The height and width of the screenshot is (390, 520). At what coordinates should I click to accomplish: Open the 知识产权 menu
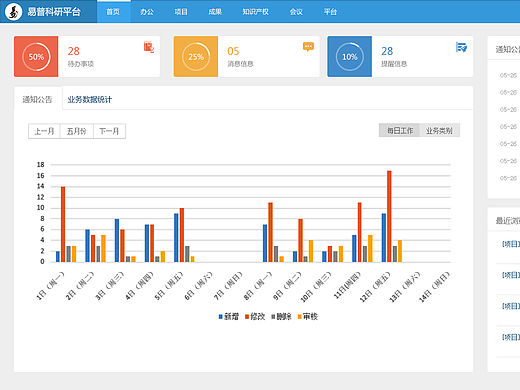255,12
